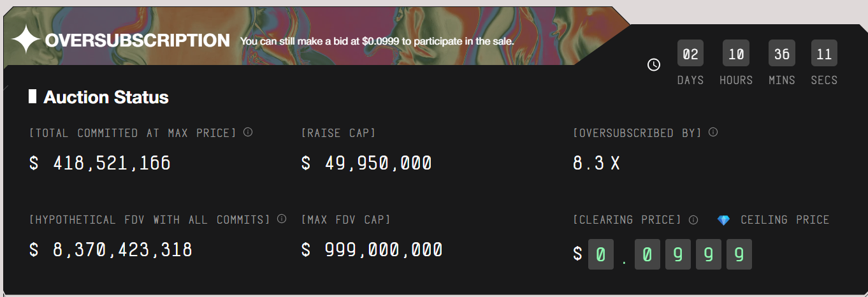
Task: Click the Mins countdown box showing 36
Action: click(781, 54)
